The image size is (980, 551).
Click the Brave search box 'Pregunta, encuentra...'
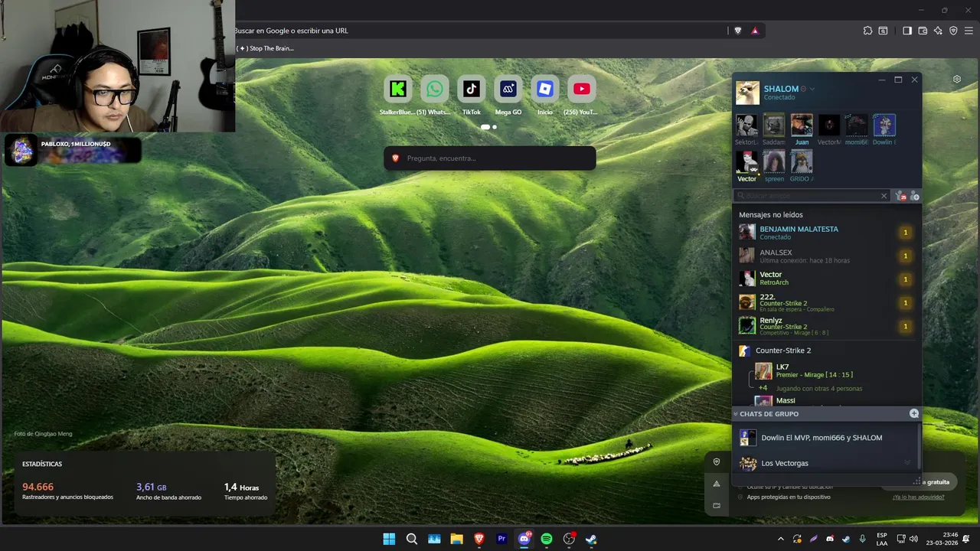click(489, 158)
